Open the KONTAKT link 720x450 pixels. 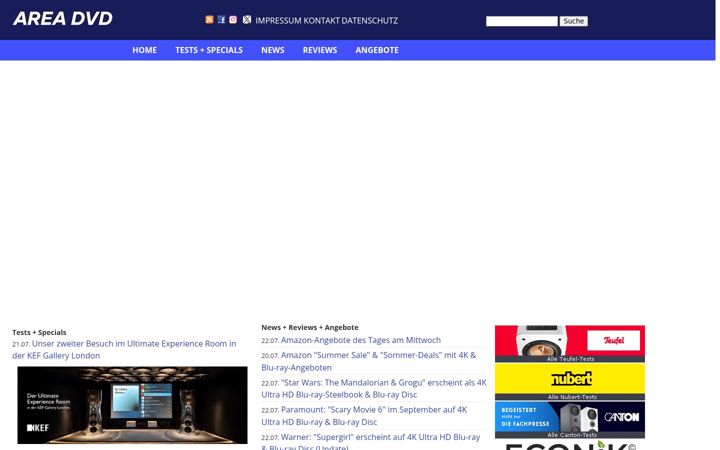click(x=321, y=21)
